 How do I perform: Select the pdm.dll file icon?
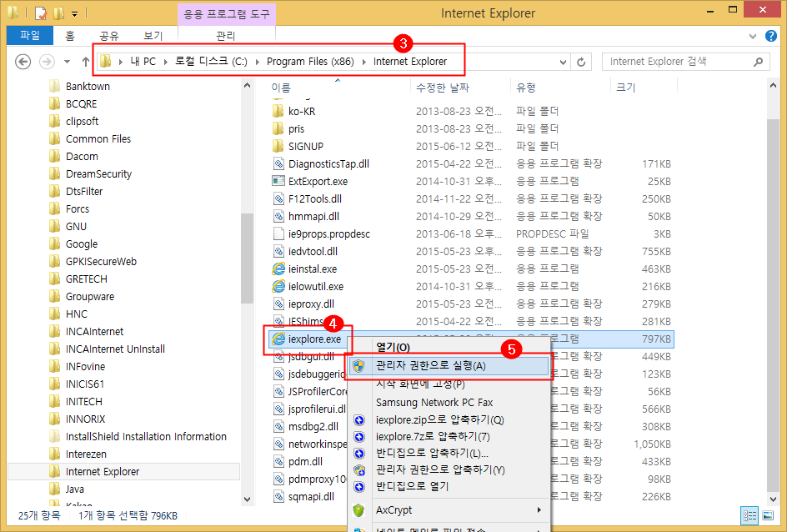point(278,462)
